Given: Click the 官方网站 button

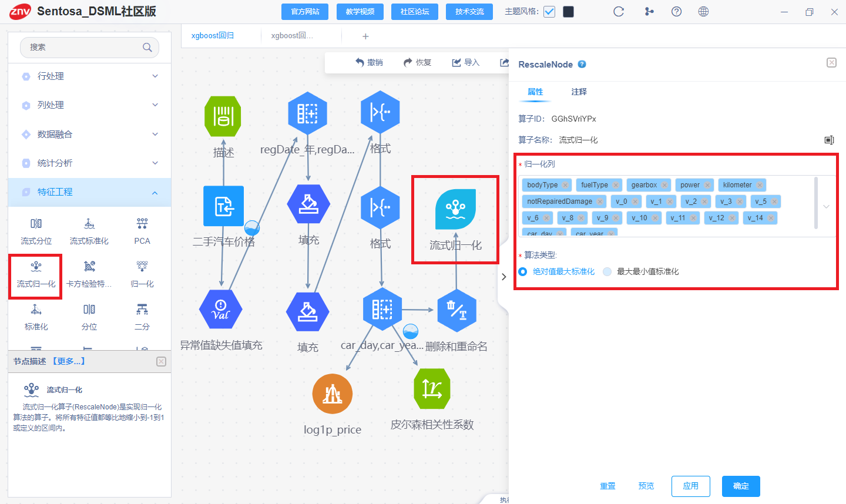Looking at the screenshot, I should pos(305,12).
